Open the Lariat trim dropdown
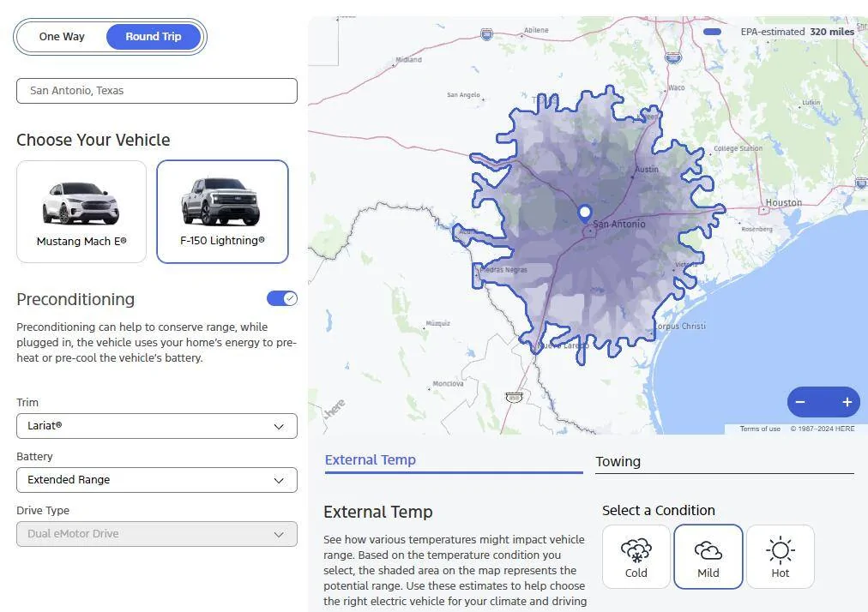 coord(157,426)
